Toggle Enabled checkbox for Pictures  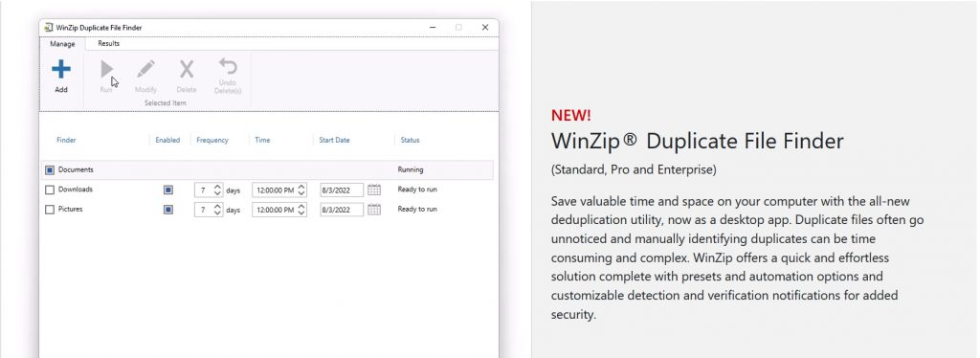(168, 210)
